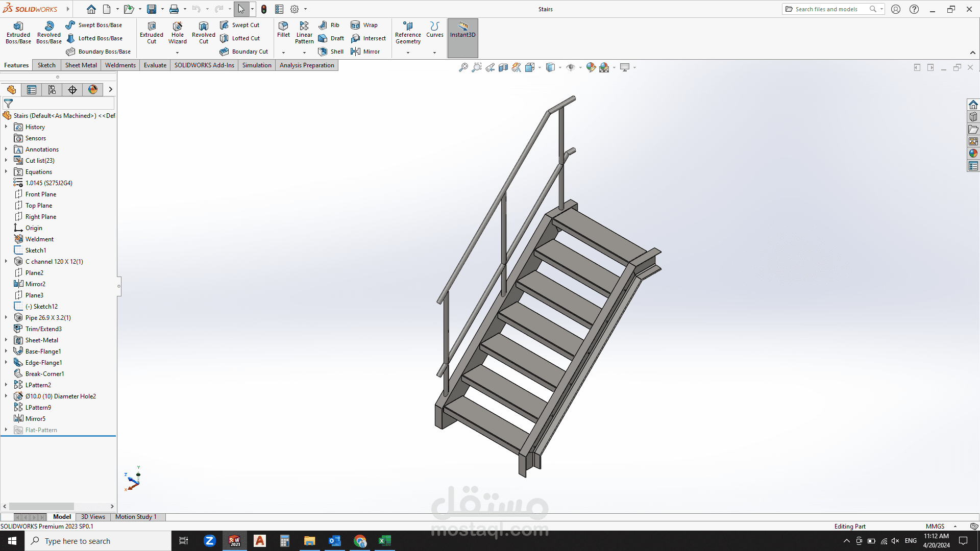
Task: Open the Curves dropdown arrow
Action: click(435, 53)
